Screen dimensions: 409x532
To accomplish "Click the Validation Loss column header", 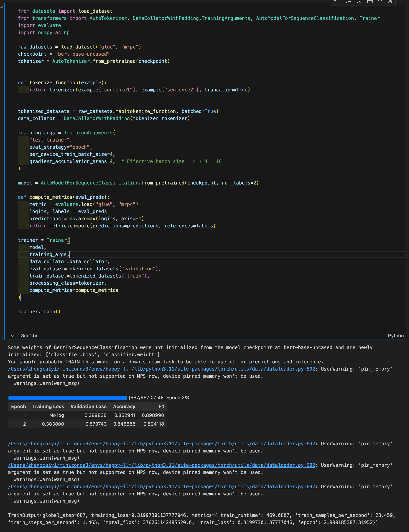I will click(88, 406).
